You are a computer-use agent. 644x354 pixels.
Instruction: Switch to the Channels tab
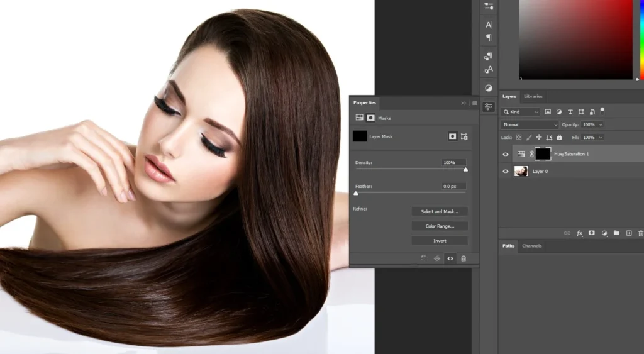point(532,246)
